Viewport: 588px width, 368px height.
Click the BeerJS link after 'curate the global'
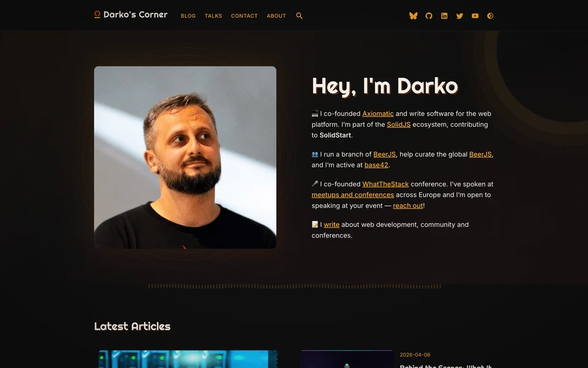(x=480, y=155)
